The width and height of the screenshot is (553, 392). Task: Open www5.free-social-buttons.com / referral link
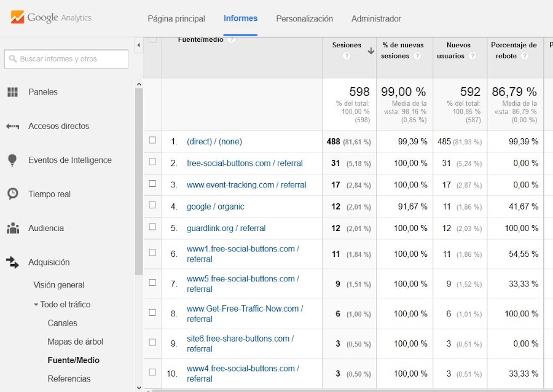243,284
